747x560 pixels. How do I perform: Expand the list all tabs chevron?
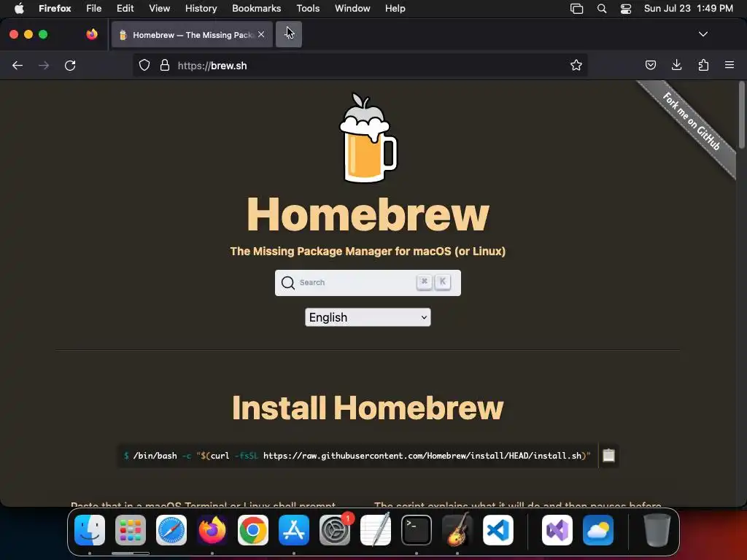tap(703, 34)
